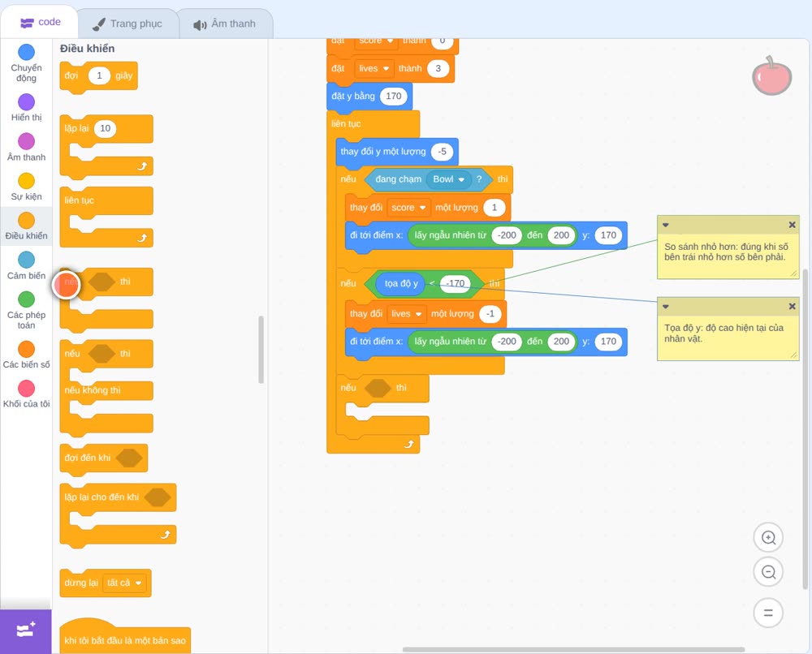Screen dimensions: 812x654
Task: Open the Bowl dropdown in 'đang chạm' block
Action: point(448,179)
